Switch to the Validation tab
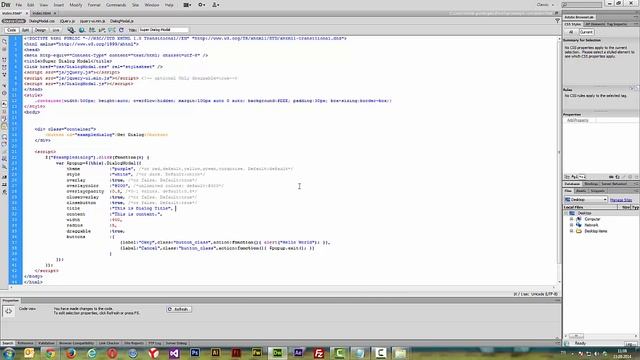The image size is (640, 360). pos(46,343)
